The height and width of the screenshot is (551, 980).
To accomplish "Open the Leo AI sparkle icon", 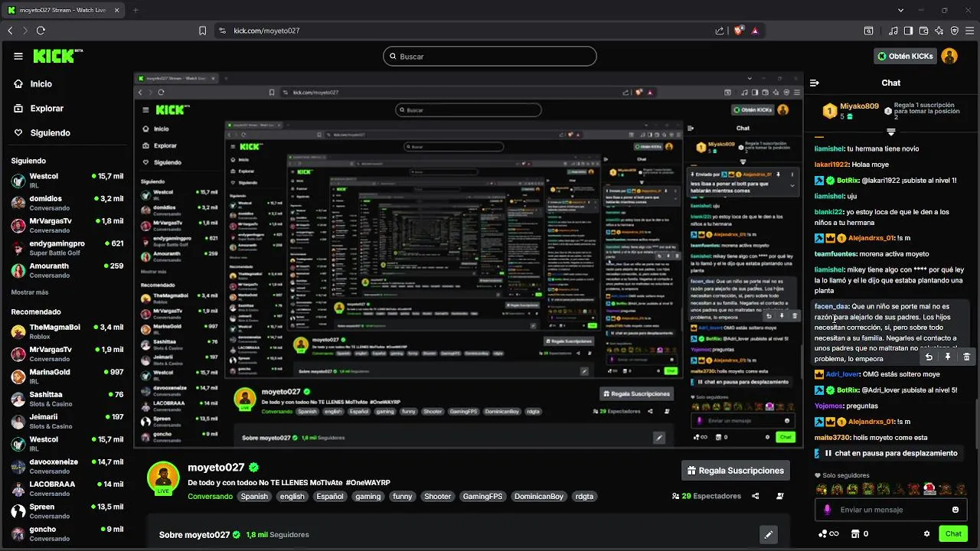I will pyautogui.click(x=939, y=31).
